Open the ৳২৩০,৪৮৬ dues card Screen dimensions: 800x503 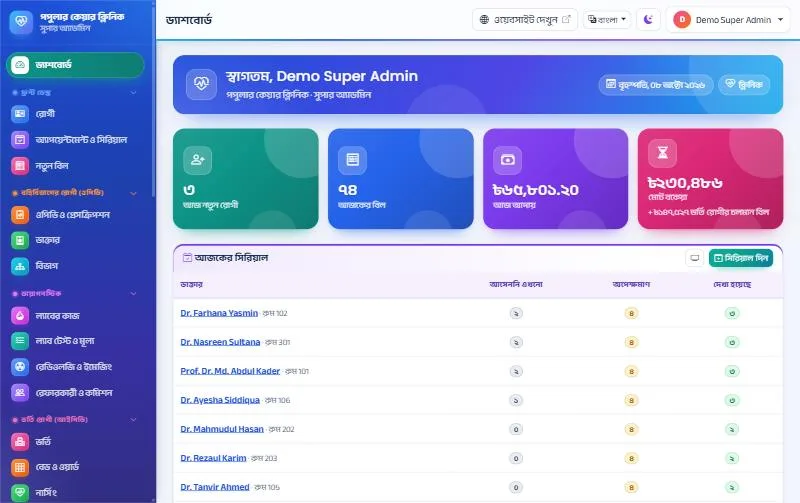coord(710,179)
